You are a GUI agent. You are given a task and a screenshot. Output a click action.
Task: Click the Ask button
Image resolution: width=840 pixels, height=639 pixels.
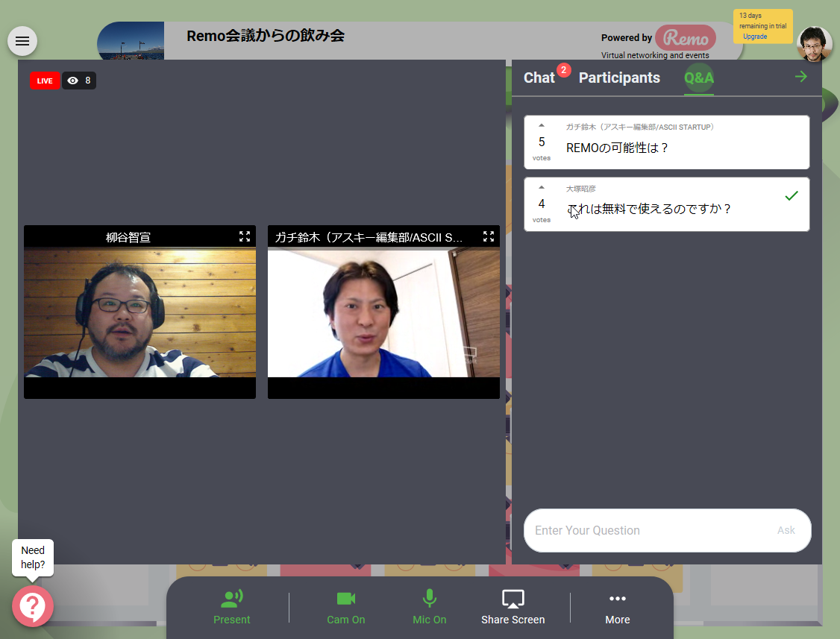click(x=786, y=530)
